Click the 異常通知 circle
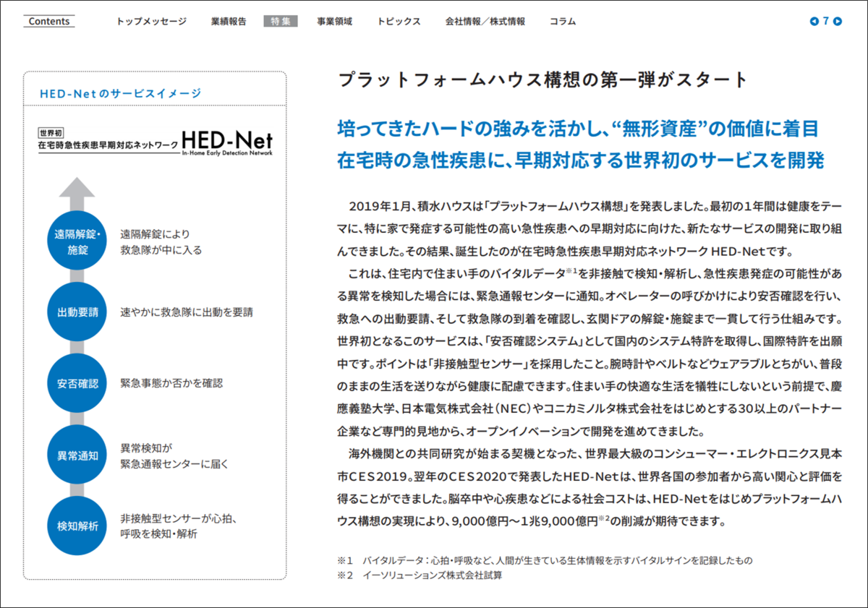 pos(77,455)
